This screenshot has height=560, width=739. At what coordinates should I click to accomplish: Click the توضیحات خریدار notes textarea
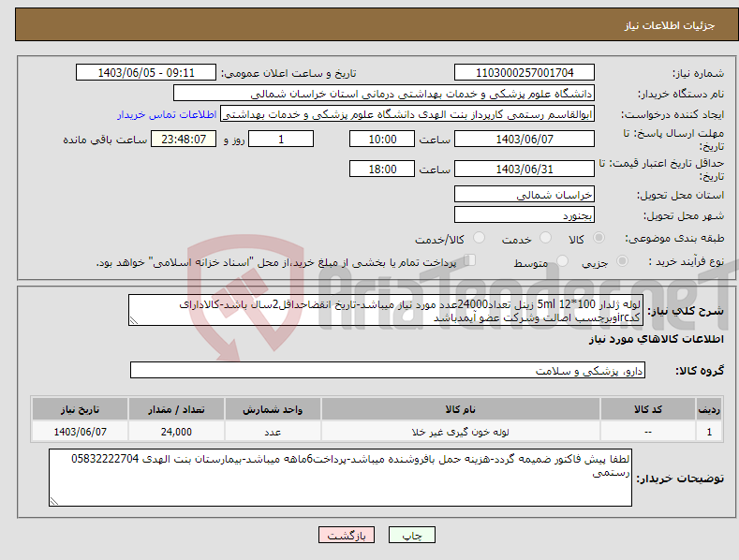340,478
